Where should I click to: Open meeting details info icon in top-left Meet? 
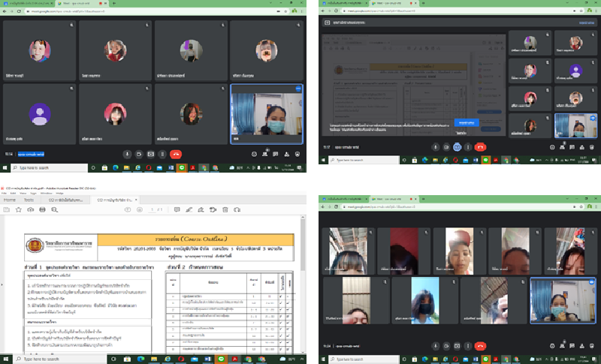click(x=255, y=153)
